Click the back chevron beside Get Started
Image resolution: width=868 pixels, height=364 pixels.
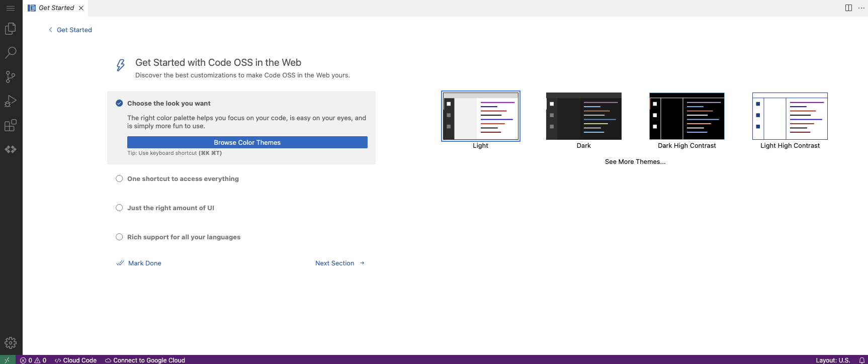(50, 30)
